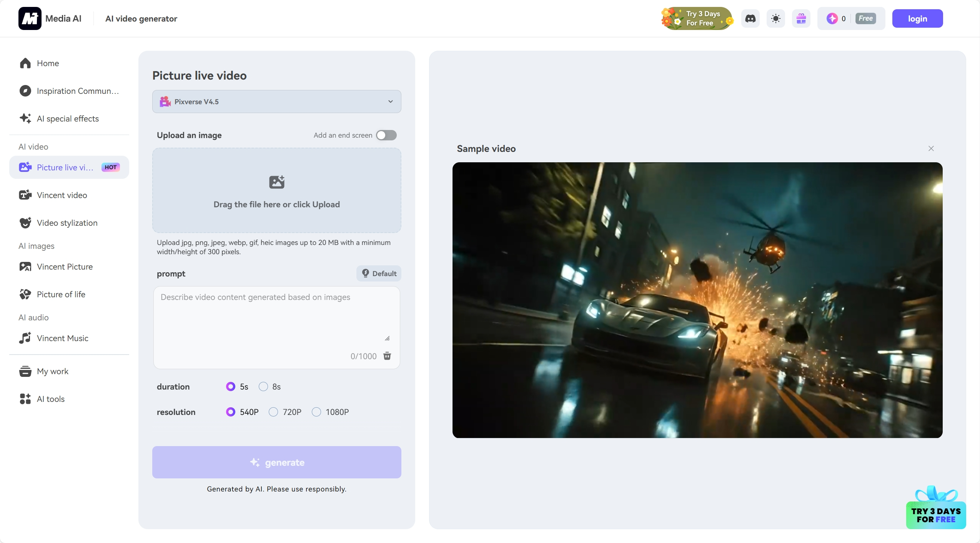Click the Media AI logo
Viewport: 980px width, 543px height.
(30, 18)
